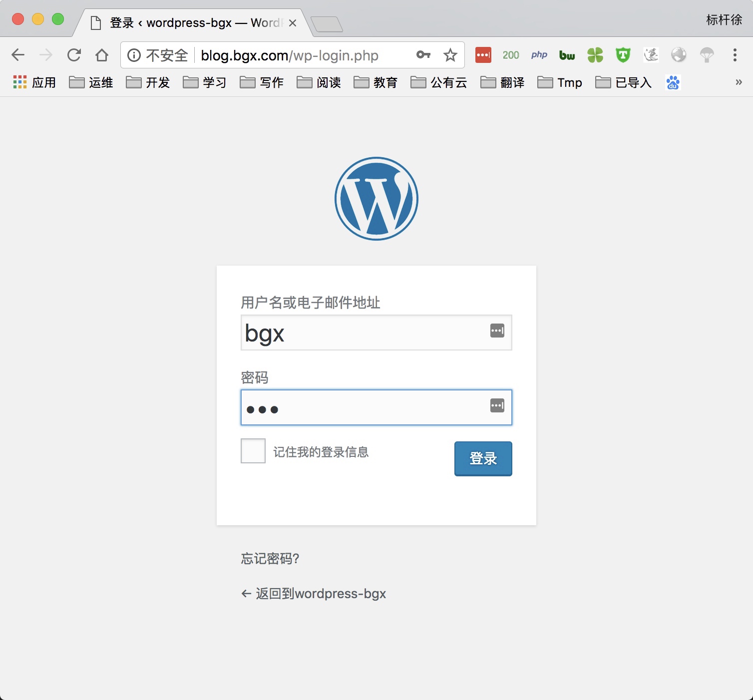Screen dimensions: 753x700
Task: Show site info for 不安全 indicator
Action: click(158, 55)
